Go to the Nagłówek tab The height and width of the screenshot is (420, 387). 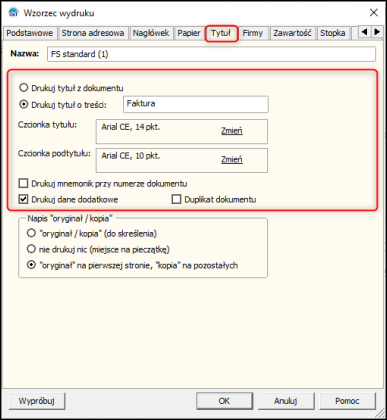[x=151, y=33]
